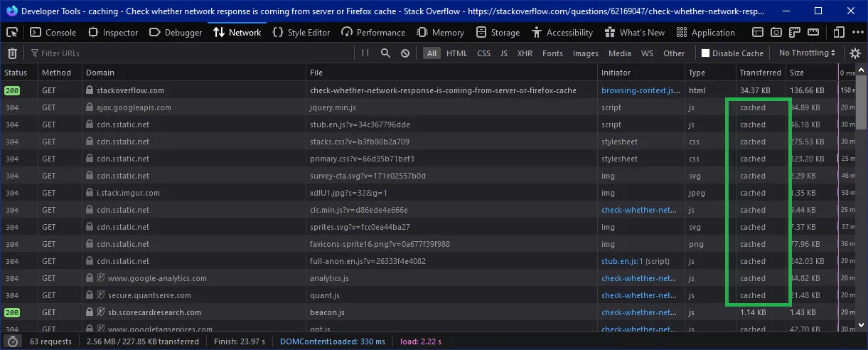Select the survey-cta.svg request row
This screenshot has width=868, height=350.
click(428, 176)
